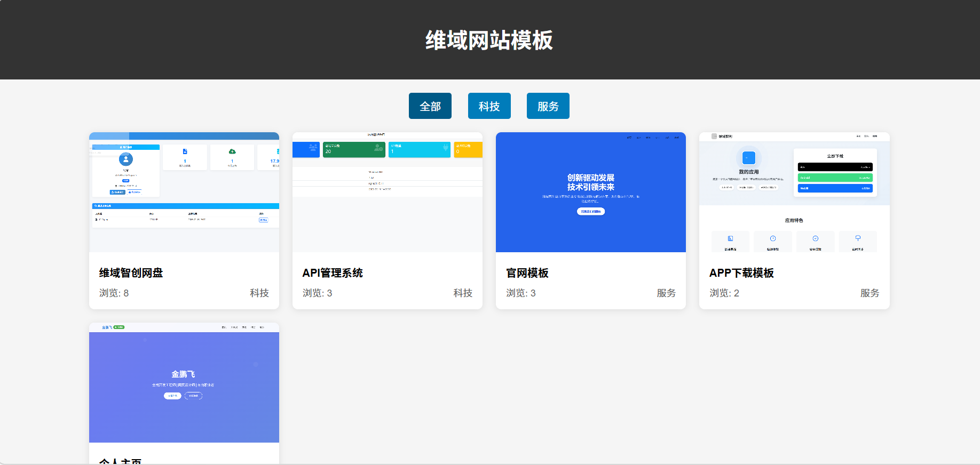Open the 维域智创网盘 preview thumbnail
980x465 pixels.
click(184, 192)
